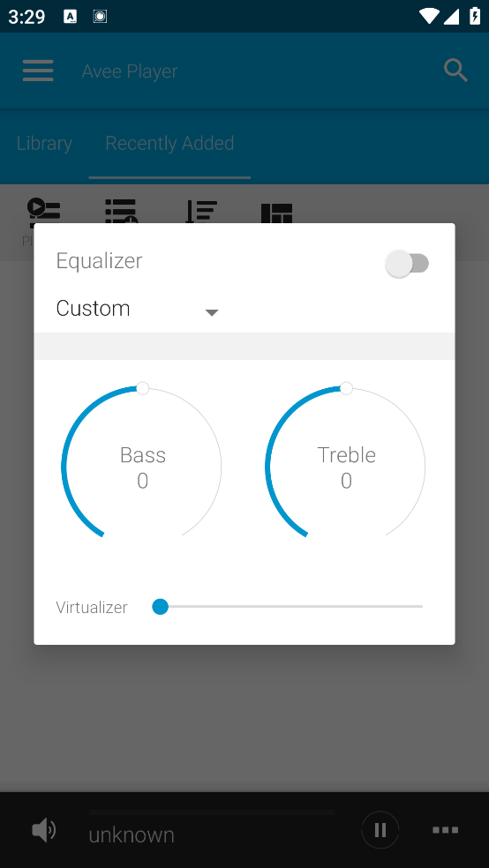Viewport: 489px width, 868px height.
Task: Open the sort order icon
Action: click(199, 211)
